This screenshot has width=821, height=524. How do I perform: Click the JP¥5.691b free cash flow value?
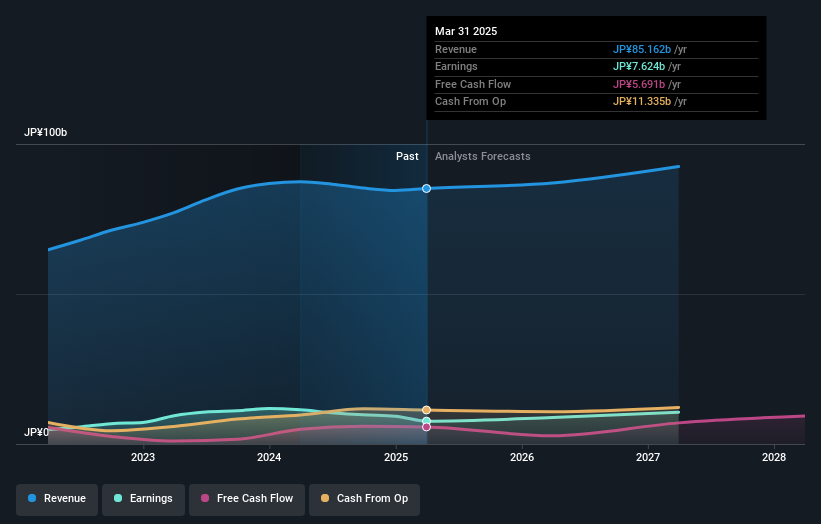point(639,84)
